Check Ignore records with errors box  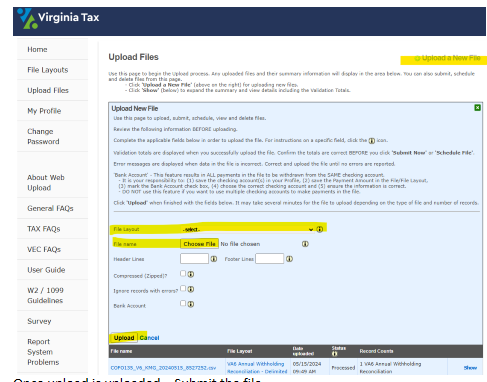pos(183,288)
